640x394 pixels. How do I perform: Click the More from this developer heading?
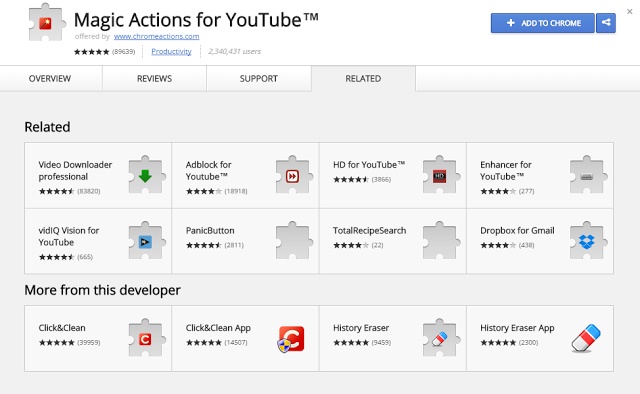[x=102, y=290]
